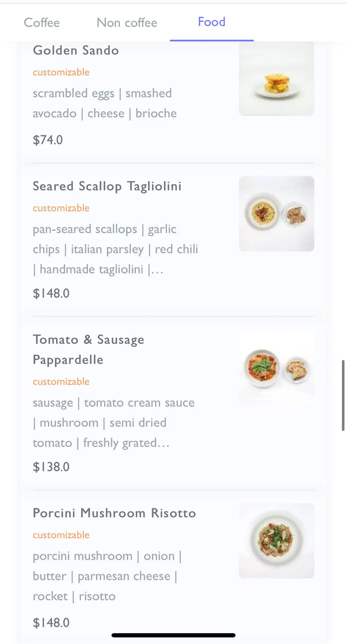Viewport: 347px width, 644px height.
Task: View the Porcini Mushroom Risotto picture
Action: (x=276, y=541)
